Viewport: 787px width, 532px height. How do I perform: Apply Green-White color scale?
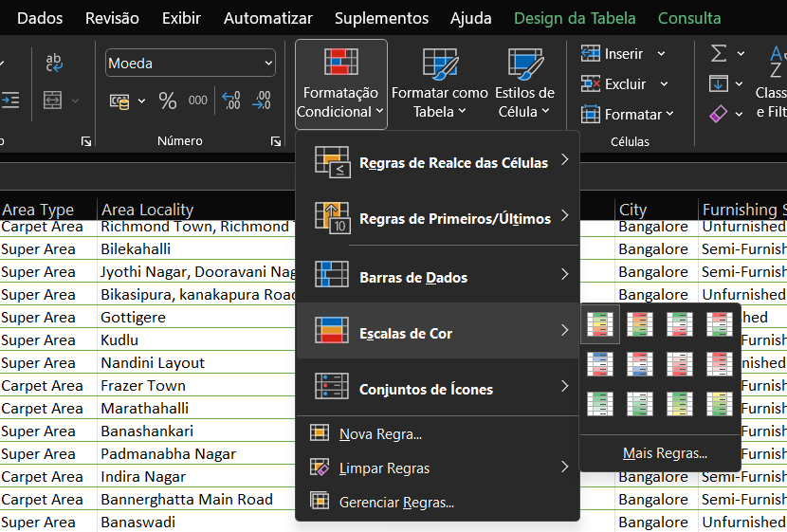(x=600, y=404)
